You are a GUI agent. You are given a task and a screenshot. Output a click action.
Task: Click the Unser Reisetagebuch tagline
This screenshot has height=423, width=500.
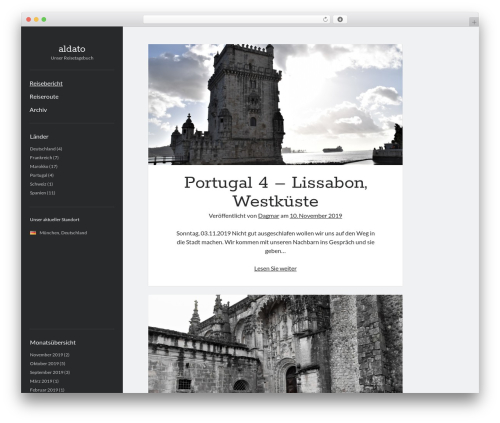coord(72,58)
